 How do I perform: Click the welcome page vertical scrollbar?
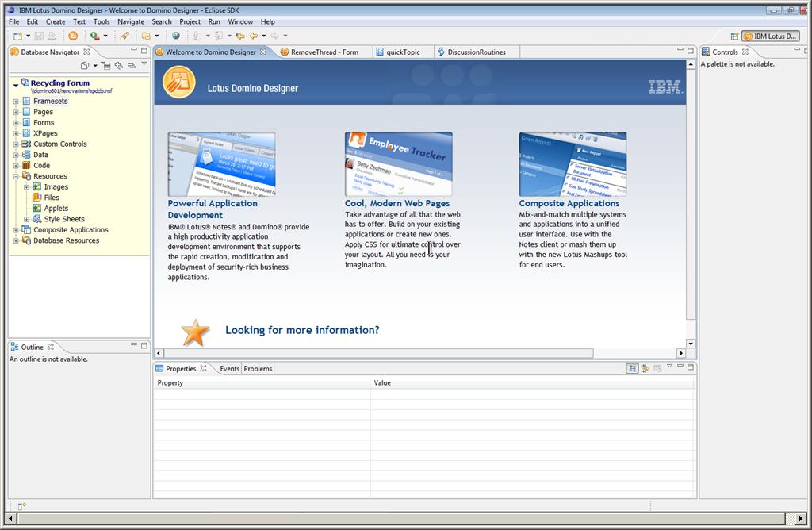[690, 206]
